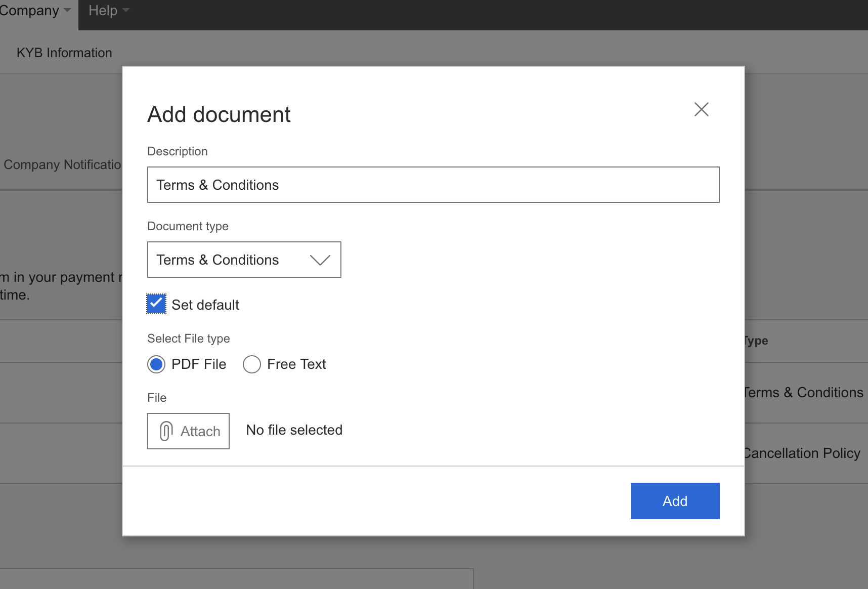
Task: Click the 'Select File type' label
Action: (x=188, y=339)
